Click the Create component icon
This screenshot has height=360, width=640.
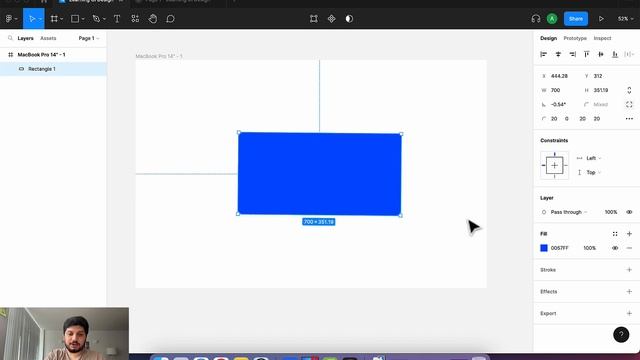[331, 19]
